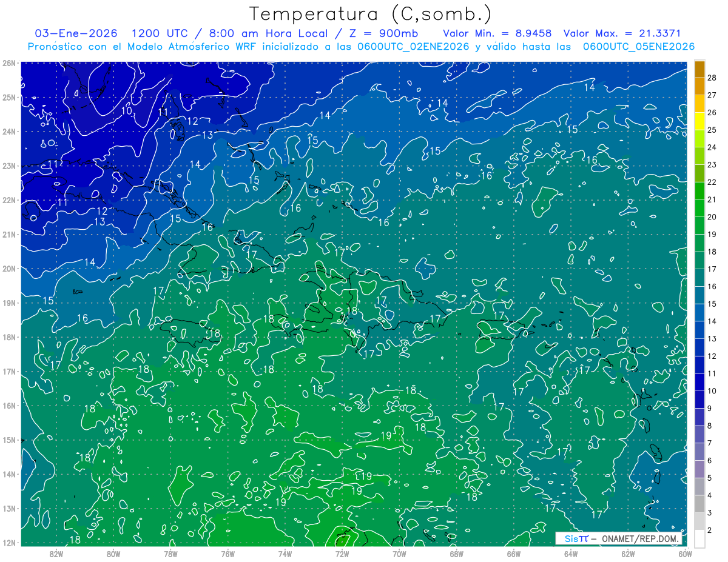Click the "64W" longitude axis label

click(x=571, y=554)
